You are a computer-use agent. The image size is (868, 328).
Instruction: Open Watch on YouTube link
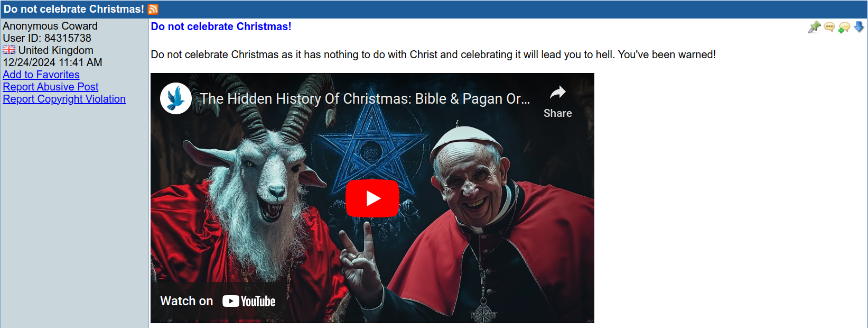click(218, 301)
